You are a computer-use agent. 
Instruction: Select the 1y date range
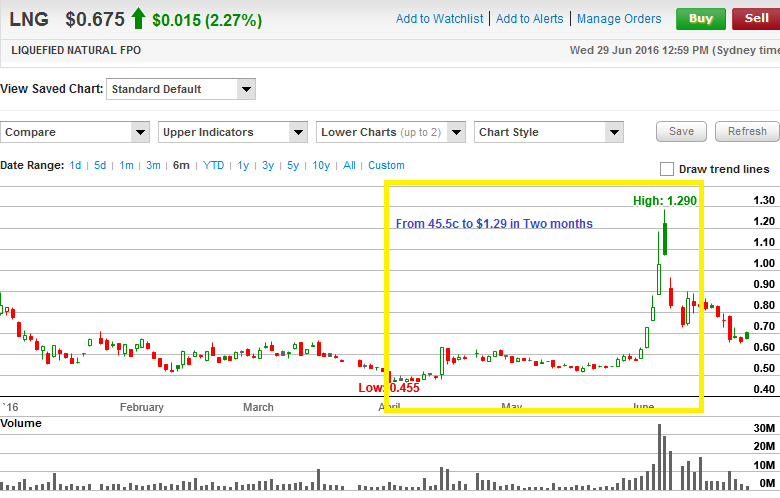[x=243, y=165]
